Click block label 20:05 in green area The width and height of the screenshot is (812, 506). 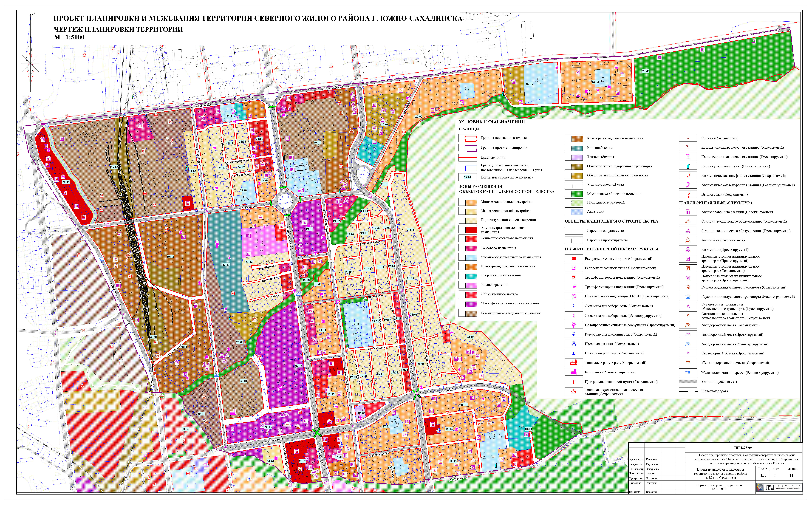[x=646, y=71]
